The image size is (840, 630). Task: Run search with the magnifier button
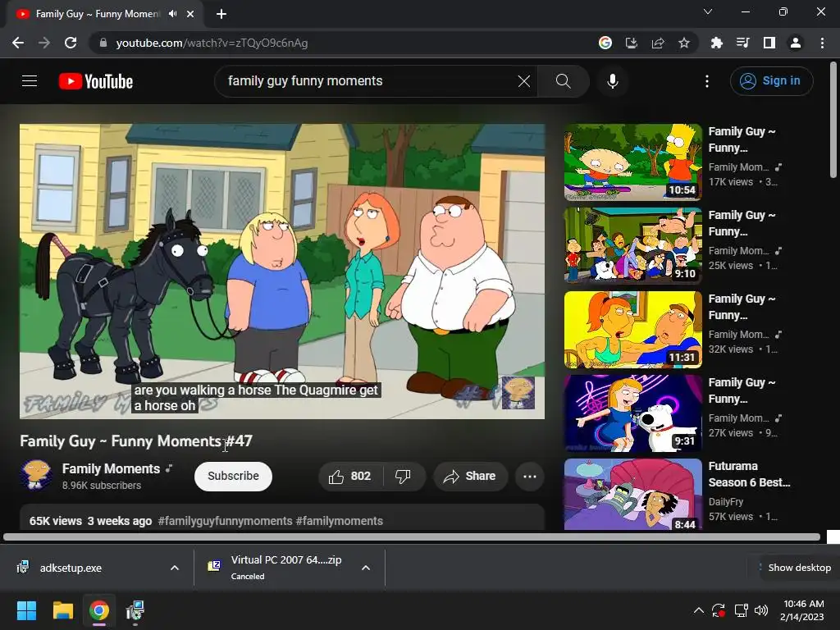click(x=563, y=81)
